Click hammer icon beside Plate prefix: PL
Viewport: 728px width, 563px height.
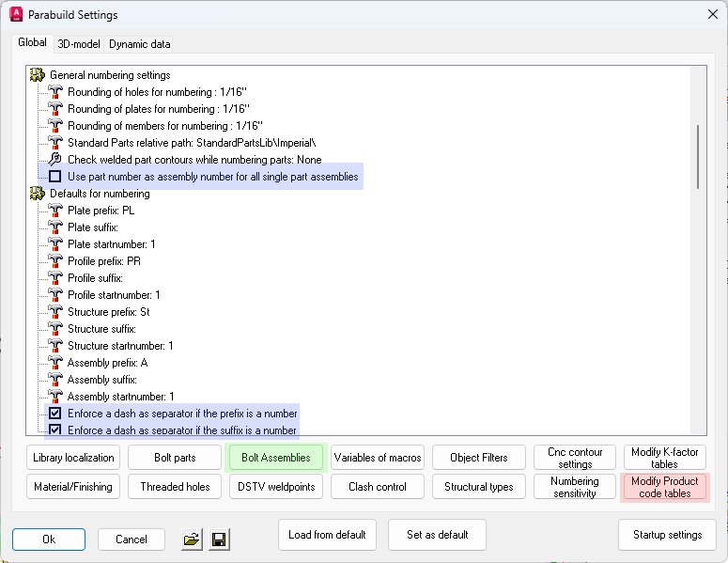tap(55, 211)
